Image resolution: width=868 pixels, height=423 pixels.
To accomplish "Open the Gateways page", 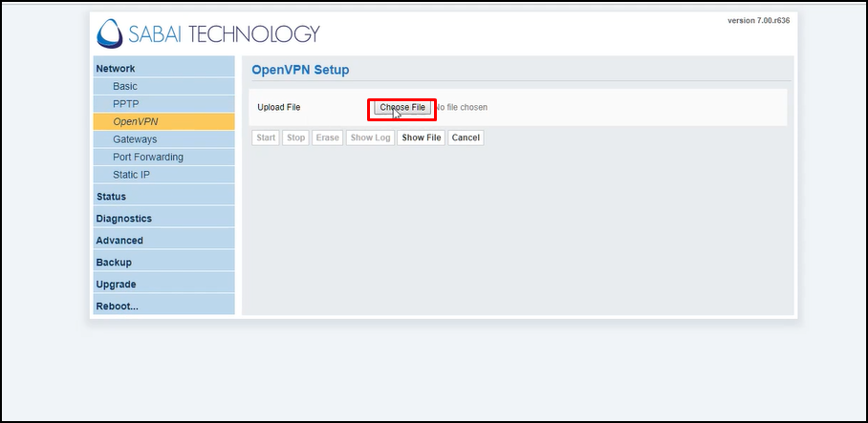I will click(x=135, y=139).
